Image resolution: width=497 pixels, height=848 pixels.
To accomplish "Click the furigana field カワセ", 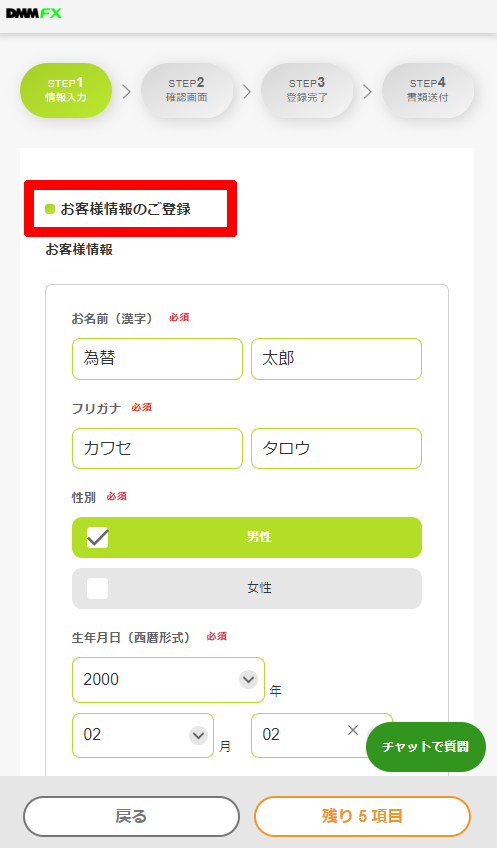I will click(x=157, y=448).
